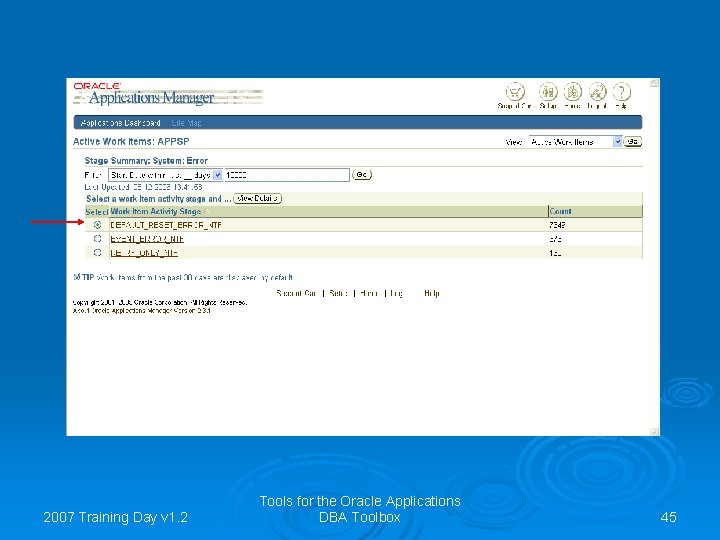Screen dimensions: 720x540
Task: Click the Go button next to the filter field
Action: click(362, 175)
